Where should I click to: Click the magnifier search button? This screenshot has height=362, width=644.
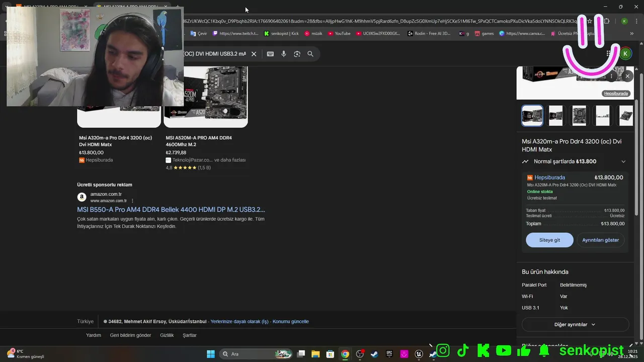[x=310, y=54]
